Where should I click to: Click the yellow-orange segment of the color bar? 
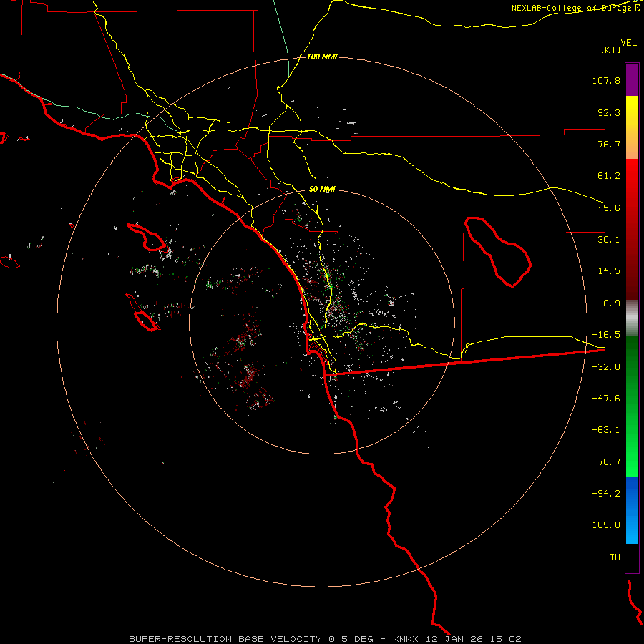tap(632, 127)
